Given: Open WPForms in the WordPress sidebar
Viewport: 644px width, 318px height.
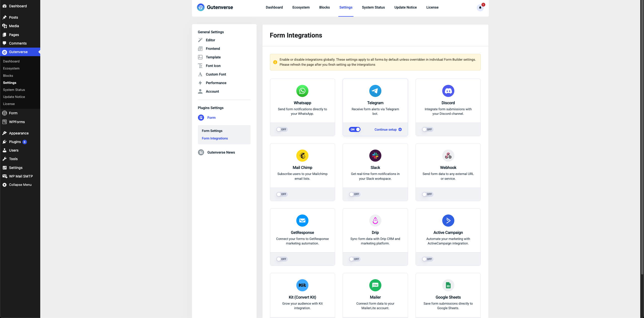Looking at the screenshot, I should (20, 122).
